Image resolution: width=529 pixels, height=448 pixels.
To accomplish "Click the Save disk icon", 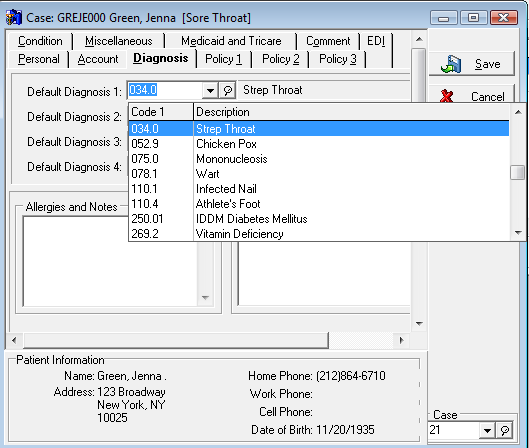I will 451,64.
